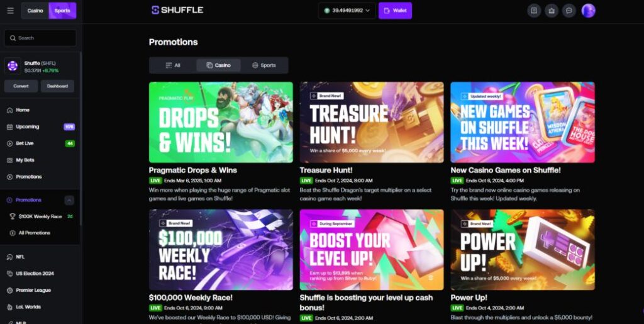
Task: Open the gift rewards icon in header
Action: click(552, 11)
